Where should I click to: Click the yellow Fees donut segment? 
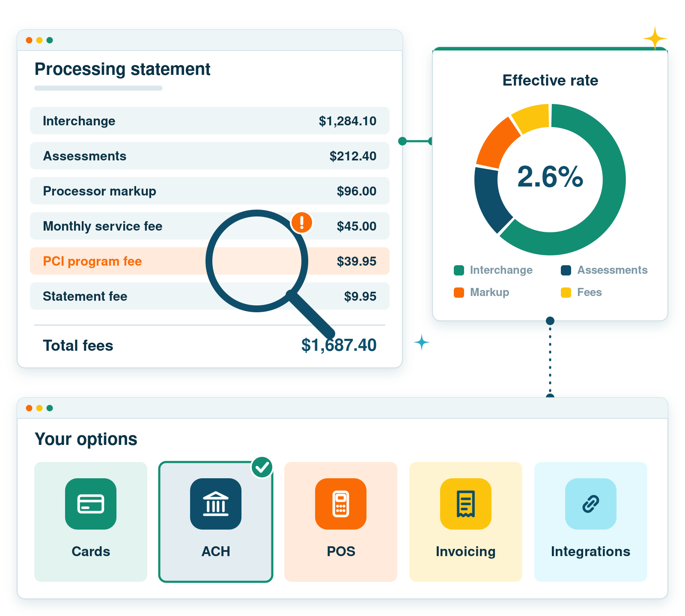tap(532, 118)
